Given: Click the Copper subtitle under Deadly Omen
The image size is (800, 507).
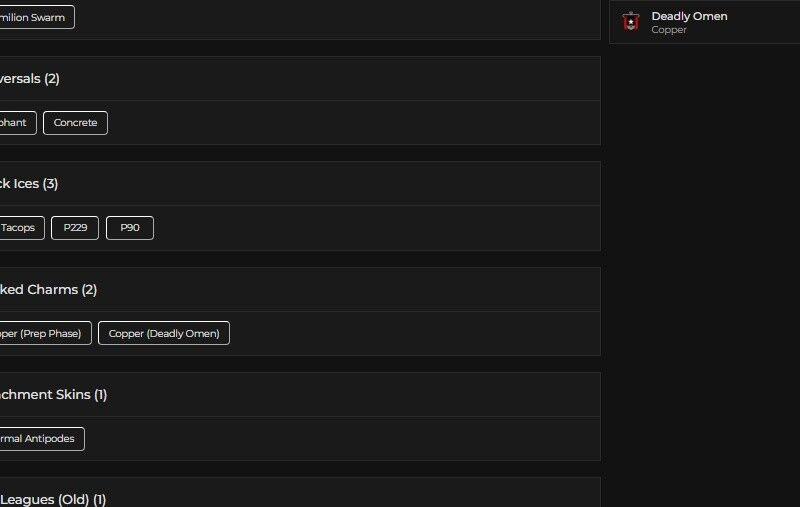Looking at the screenshot, I should click(x=669, y=30).
